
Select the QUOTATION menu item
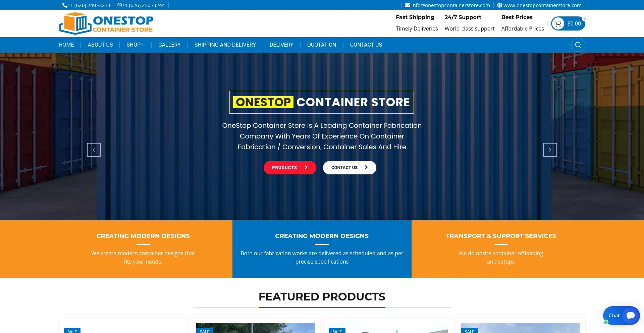tap(321, 45)
